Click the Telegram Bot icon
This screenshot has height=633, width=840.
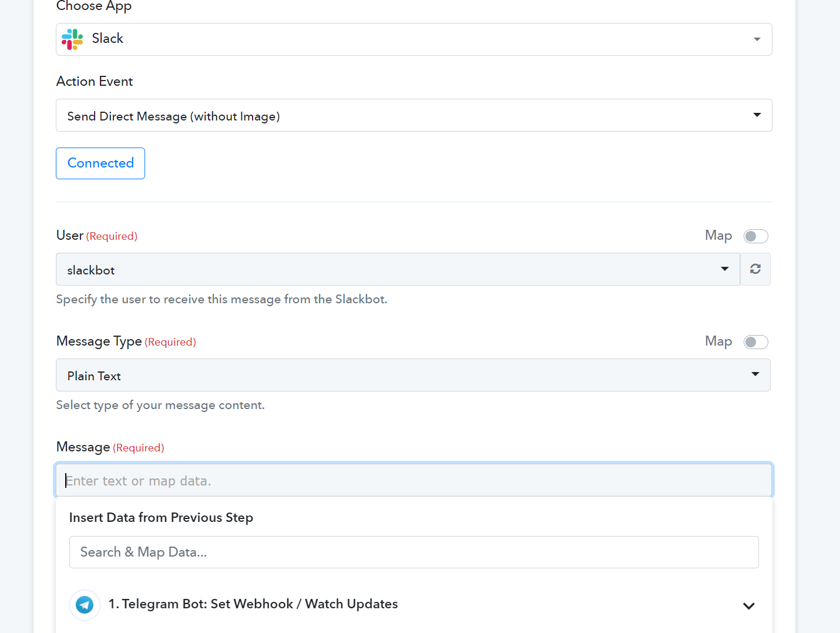pyautogui.click(x=85, y=605)
